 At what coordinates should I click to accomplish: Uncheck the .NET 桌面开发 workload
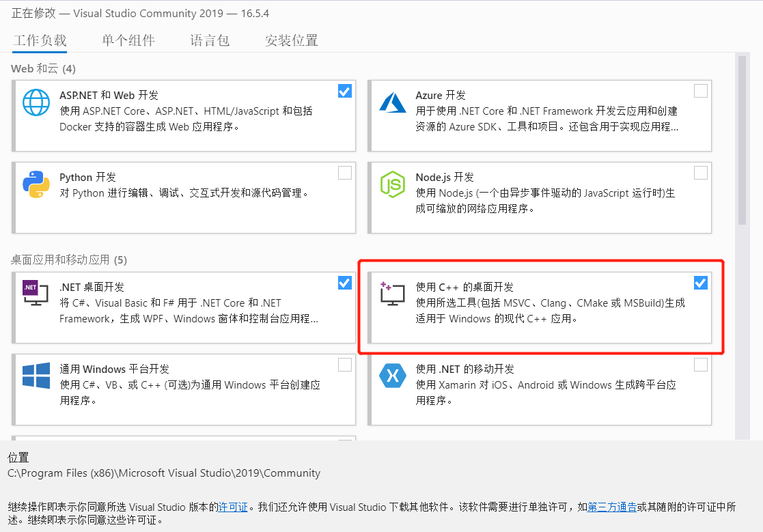[x=344, y=283]
